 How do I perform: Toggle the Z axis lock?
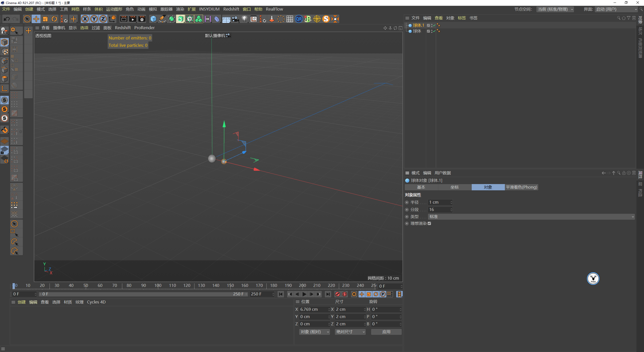[x=103, y=19]
